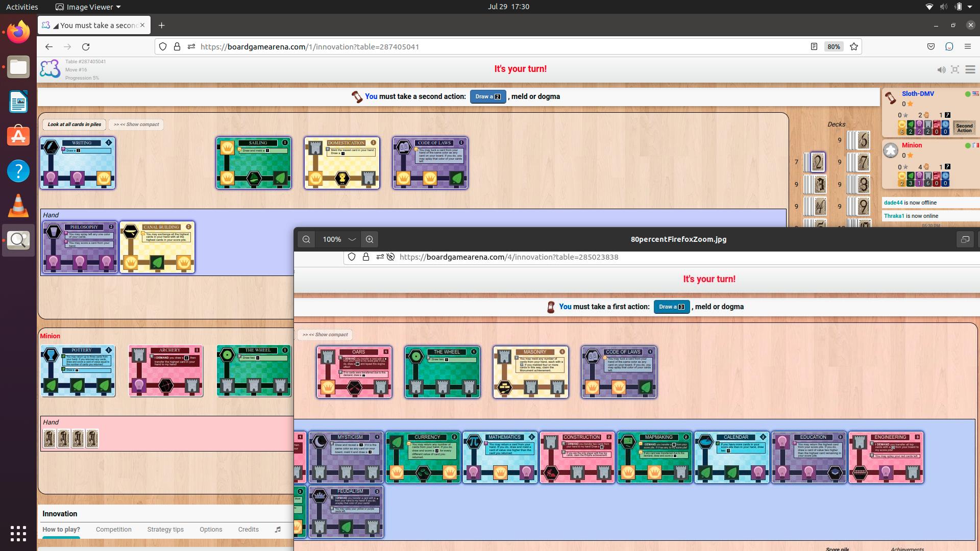Expand the image viewer zoom percentage dropdown
Image resolution: width=980 pixels, height=551 pixels.
352,239
